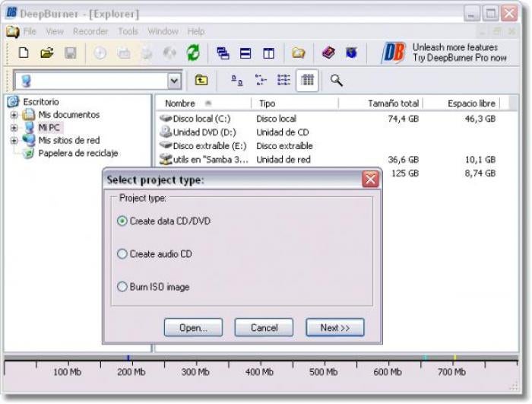Screen dimensions: 532x404
Task: Tile windows horizontally icon
Action: point(245,53)
